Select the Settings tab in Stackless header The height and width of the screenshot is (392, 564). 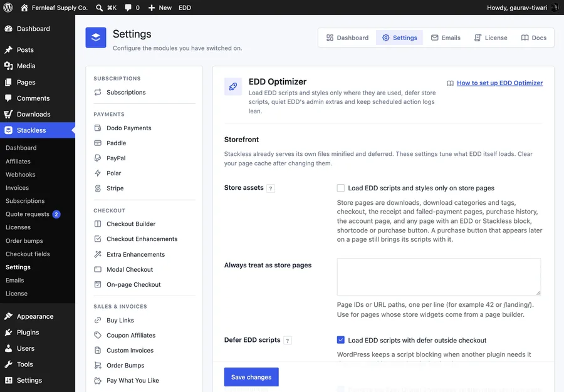pyautogui.click(x=400, y=38)
